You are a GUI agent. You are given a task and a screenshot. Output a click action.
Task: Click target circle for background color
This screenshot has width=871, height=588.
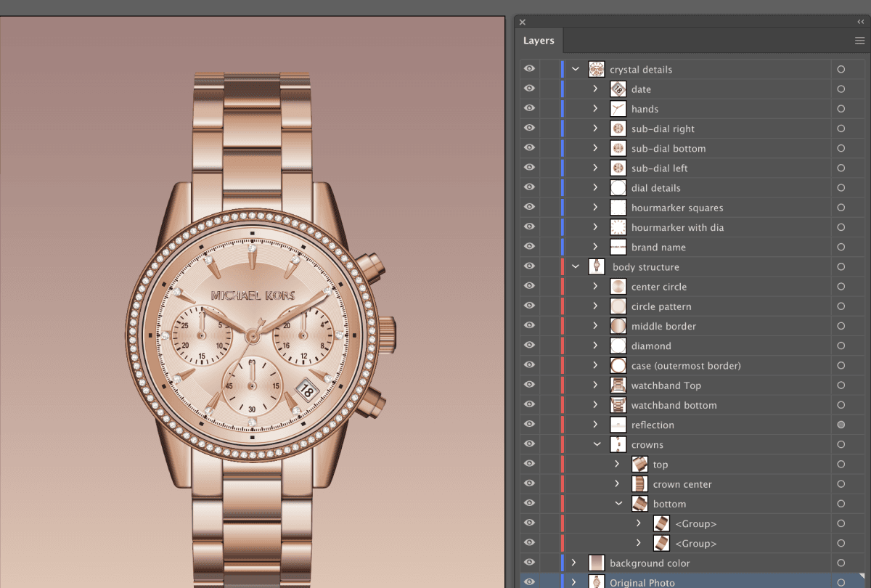(841, 563)
